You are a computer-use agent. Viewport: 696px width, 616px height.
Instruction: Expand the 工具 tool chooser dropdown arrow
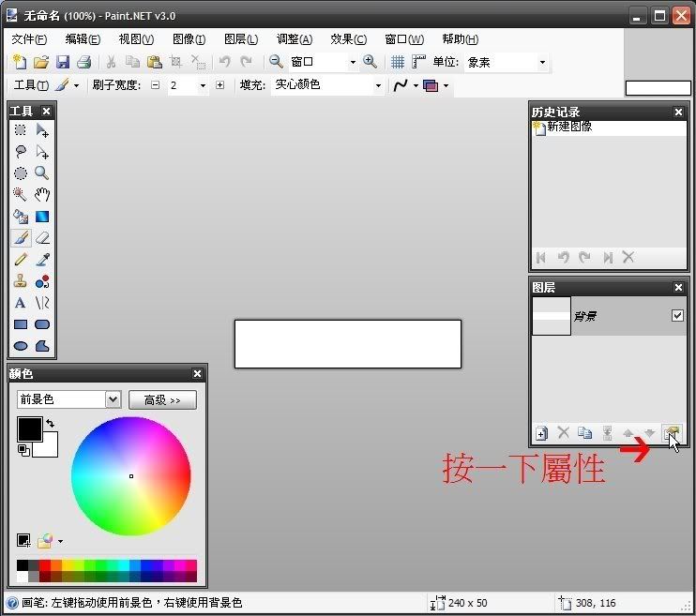pyautogui.click(x=76, y=85)
